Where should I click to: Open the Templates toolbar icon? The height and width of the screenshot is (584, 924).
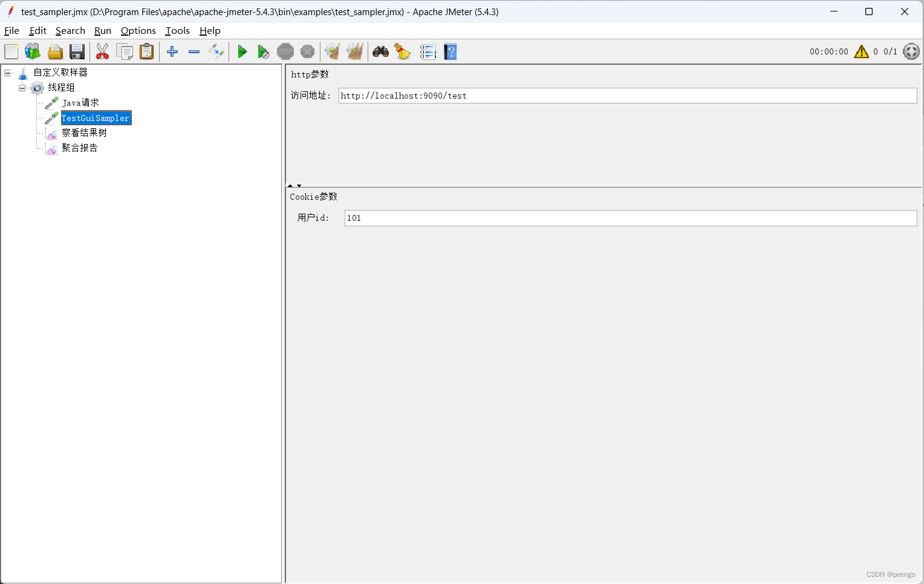pos(33,52)
